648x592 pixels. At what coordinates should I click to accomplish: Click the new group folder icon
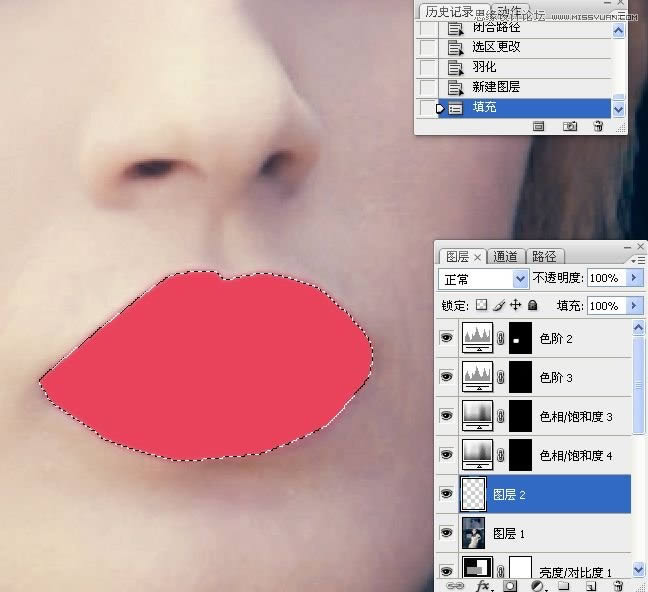(563, 585)
